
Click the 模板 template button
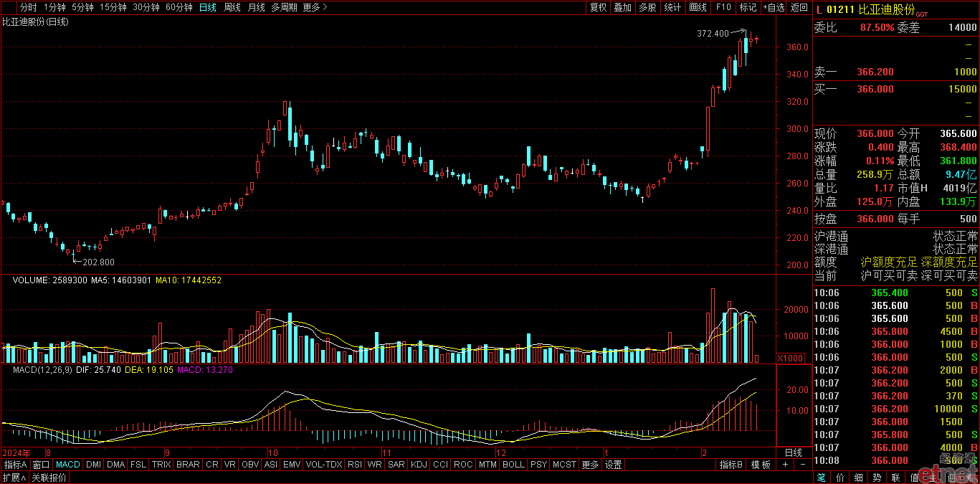[x=761, y=465]
